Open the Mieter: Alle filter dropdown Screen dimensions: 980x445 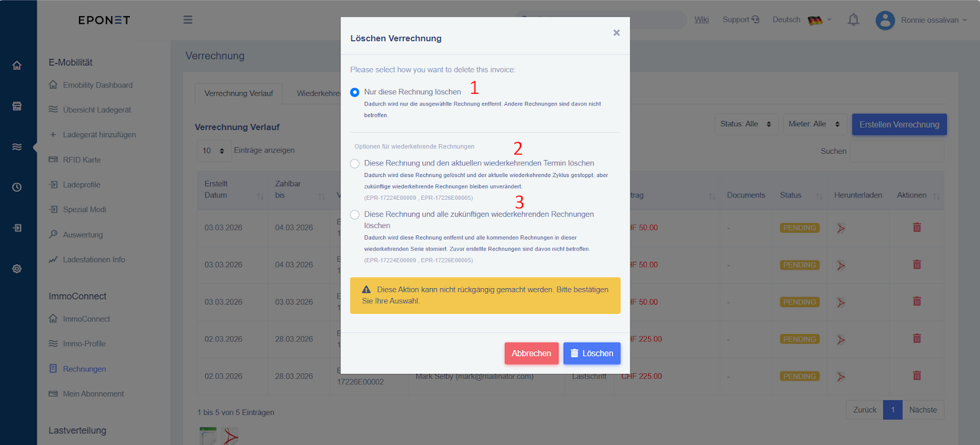[x=814, y=124]
